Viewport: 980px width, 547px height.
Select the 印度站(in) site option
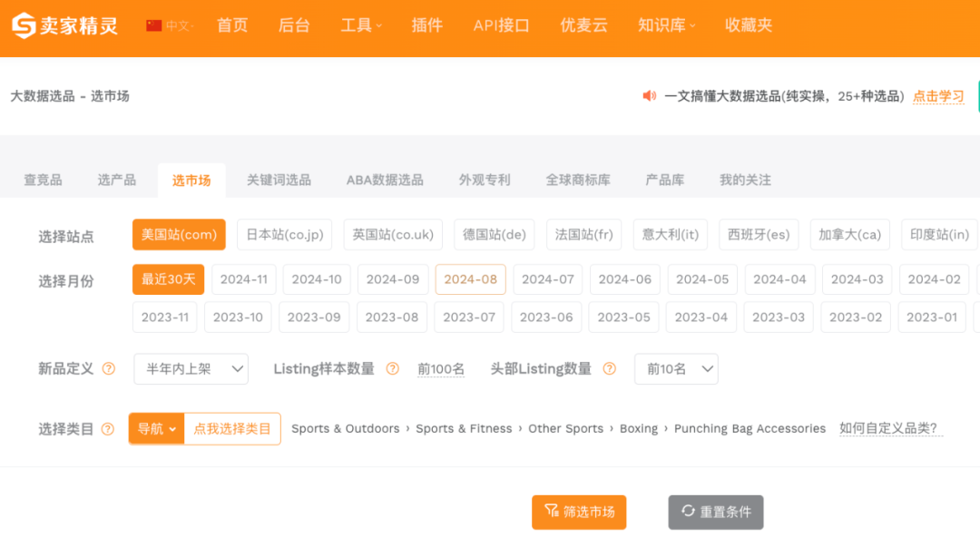(x=939, y=234)
